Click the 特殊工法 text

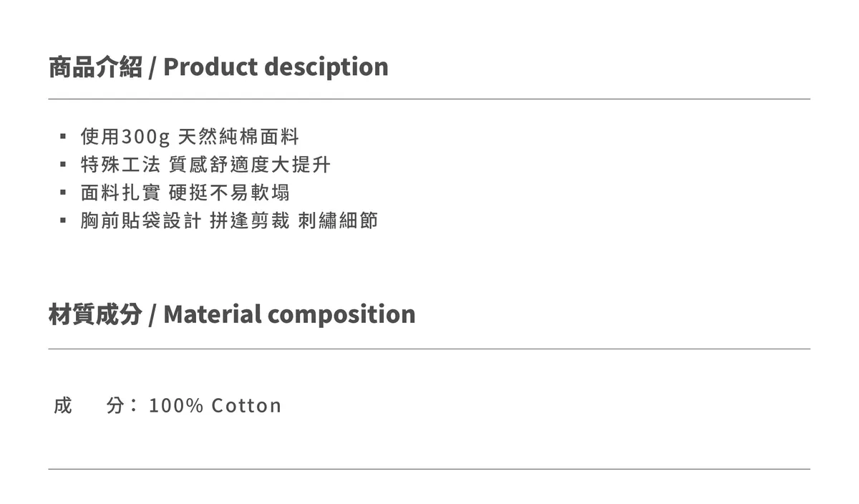120,165
